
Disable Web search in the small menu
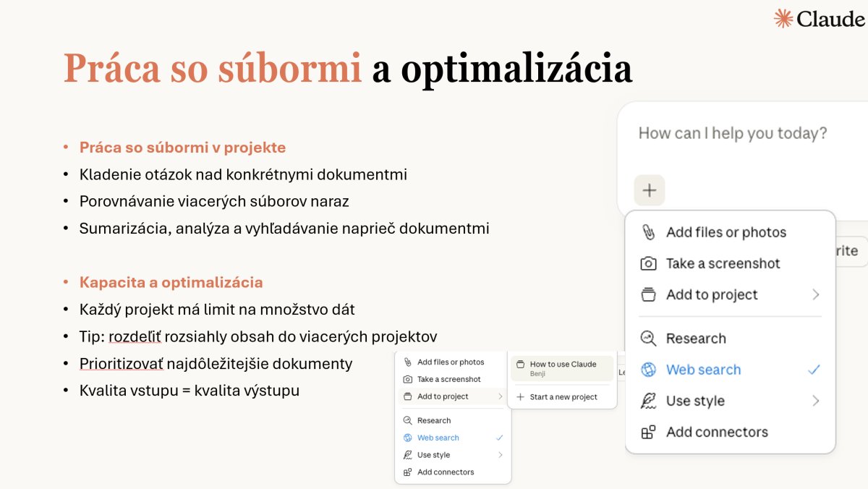[453, 438]
